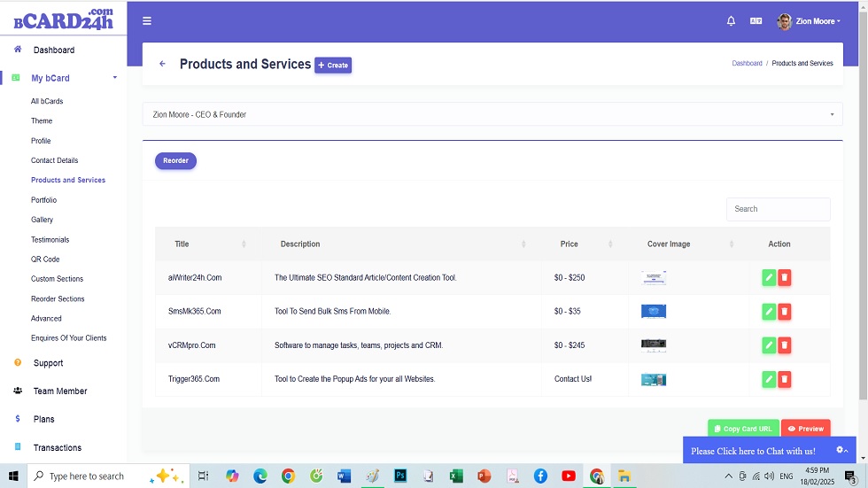Open Portfolio in the sidebar
Screen dimensions: 868x488
pos(43,200)
